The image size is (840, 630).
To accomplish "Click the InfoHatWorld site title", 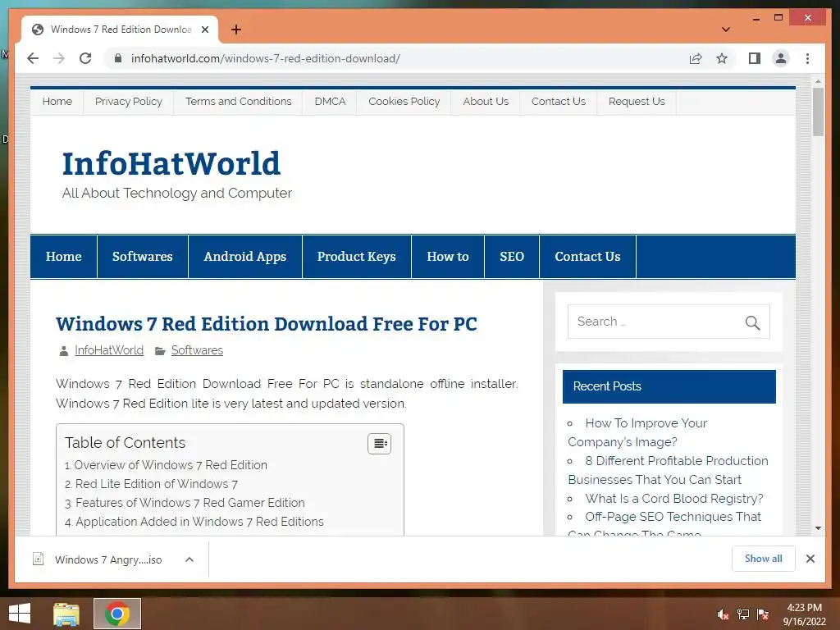I will [171, 163].
